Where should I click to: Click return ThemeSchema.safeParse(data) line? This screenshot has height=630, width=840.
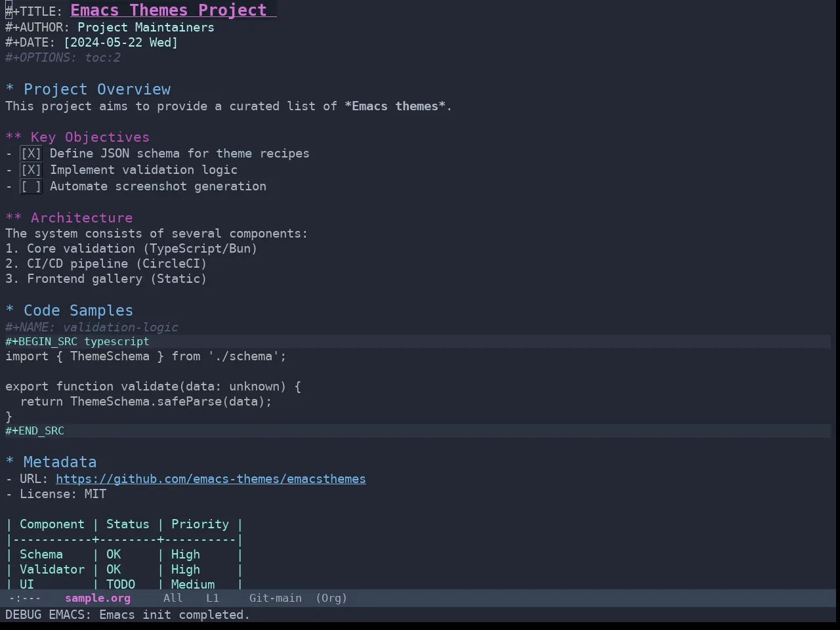146,402
